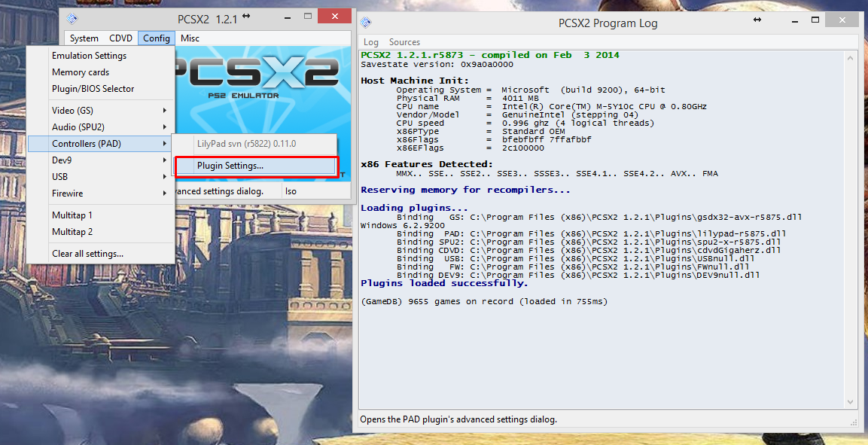Click the 'x86EFlags = 2c100000' line

click(471, 148)
